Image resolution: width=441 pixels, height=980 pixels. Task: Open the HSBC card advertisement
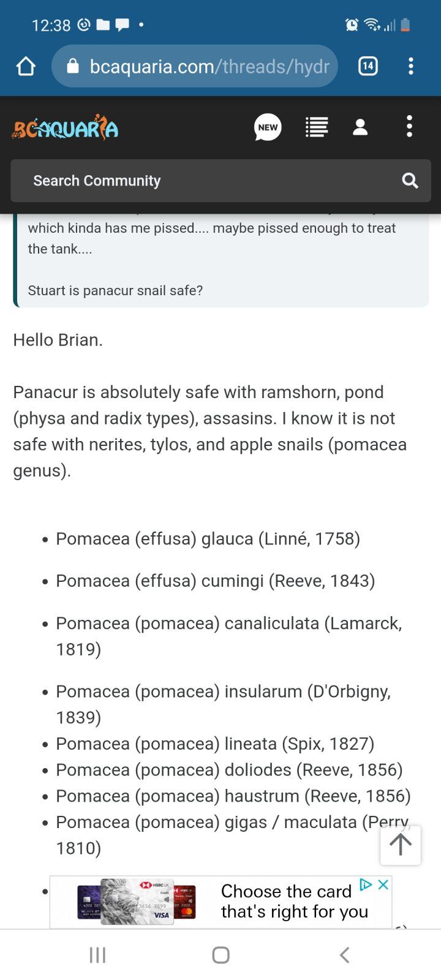[294, 902]
